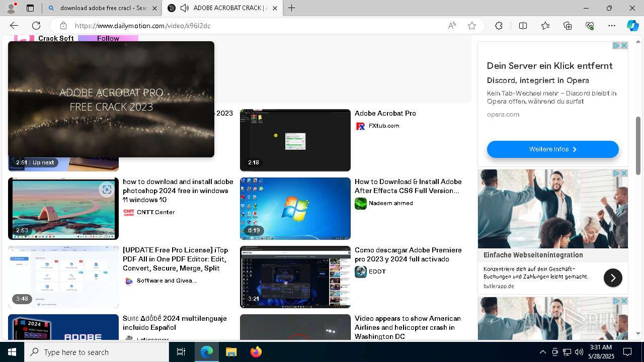Add this page to favorites star
The image size is (644, 362).
(472, 26)
